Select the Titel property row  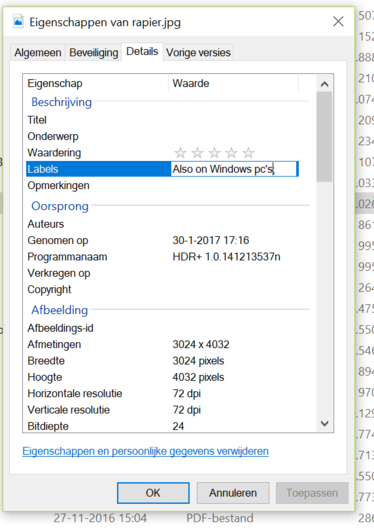click(x=167, y=120)
